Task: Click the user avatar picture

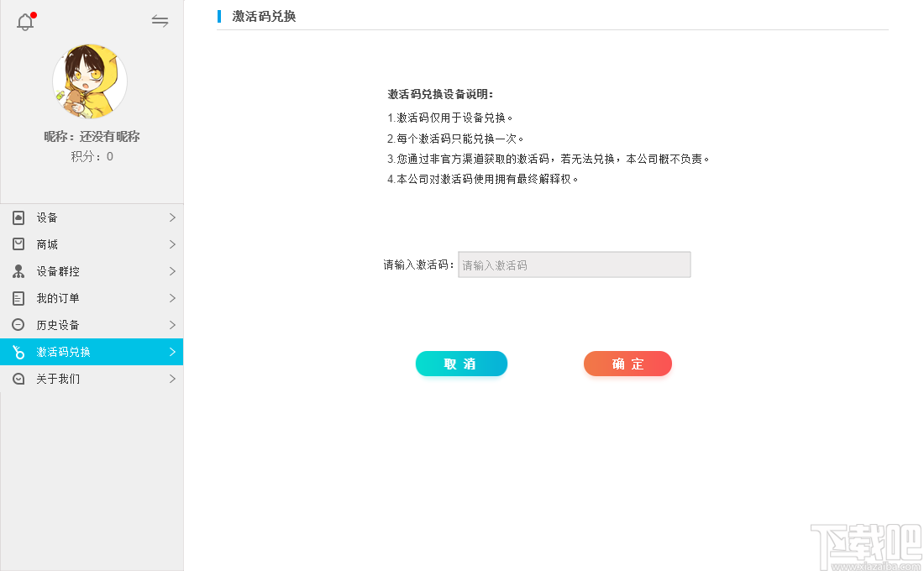Action: (91, 81)
